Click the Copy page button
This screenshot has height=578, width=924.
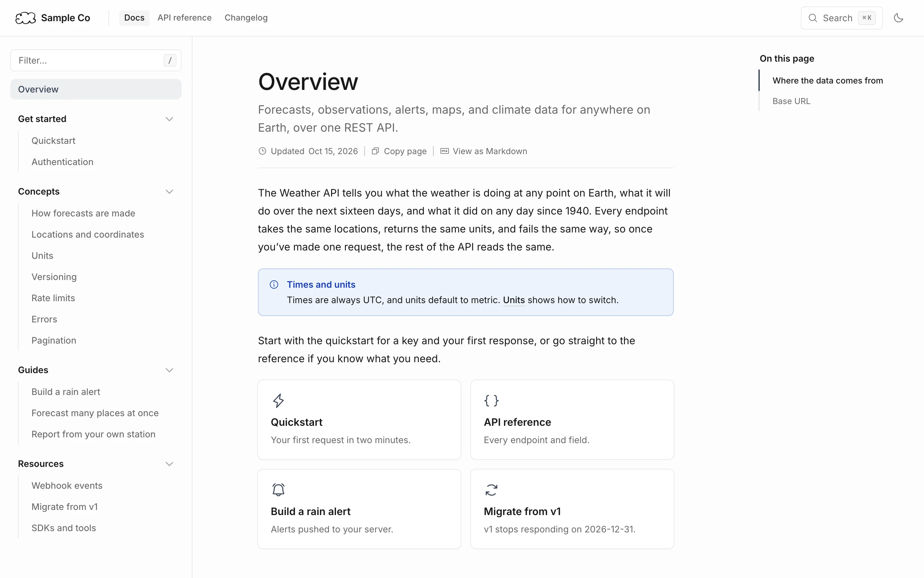(399, 151)
